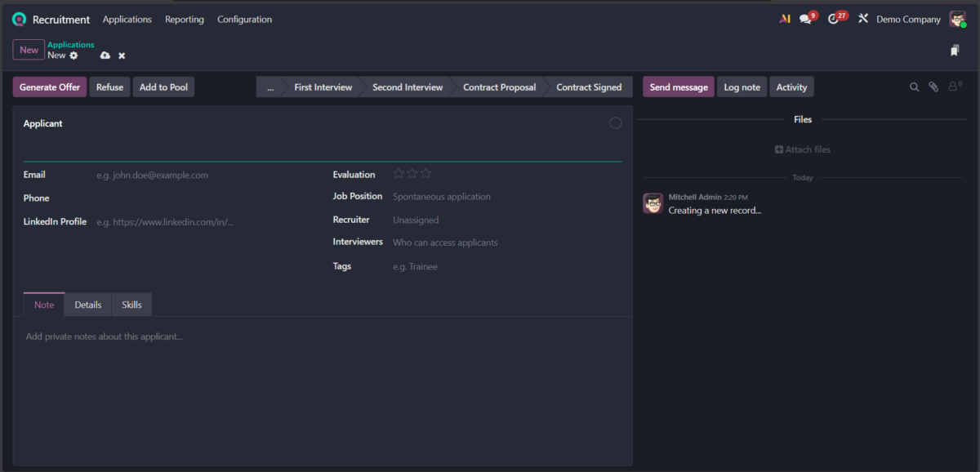The image size is (980, 472).
Task: Toggle the kanban state circle on Applicant
Action: tap(615, 123)
